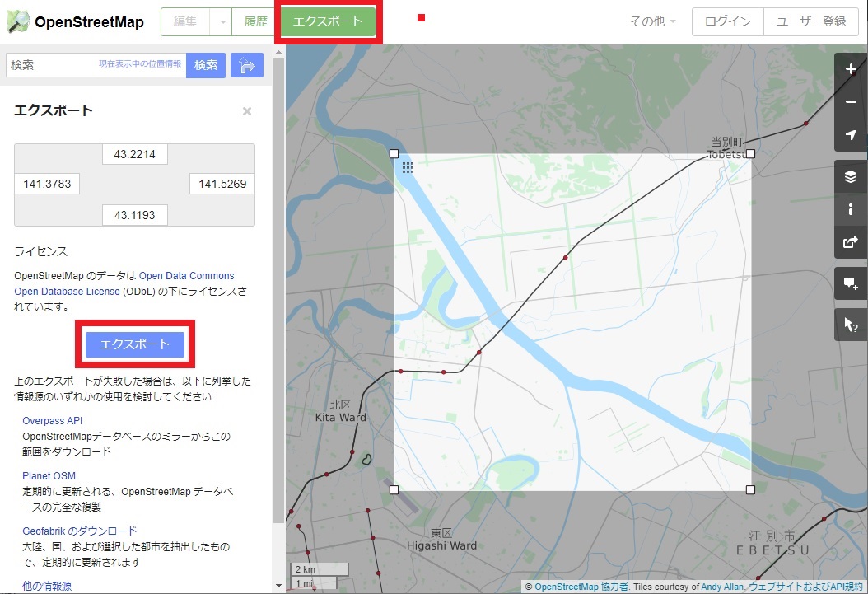This screenshot has height=594, width=868.
Task: Click the ログイン login button
Action: [727, 22]
